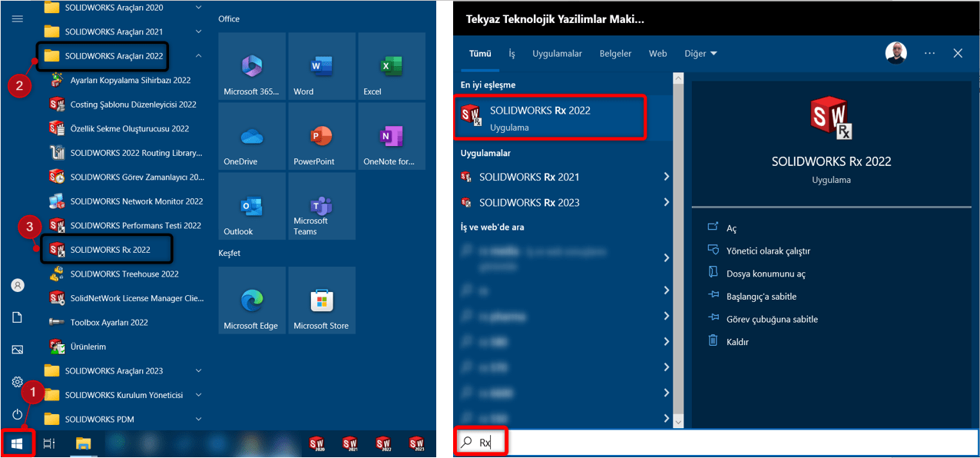Open the PowerPoint tile
The image size is (980, 458).
click(322, 136)
